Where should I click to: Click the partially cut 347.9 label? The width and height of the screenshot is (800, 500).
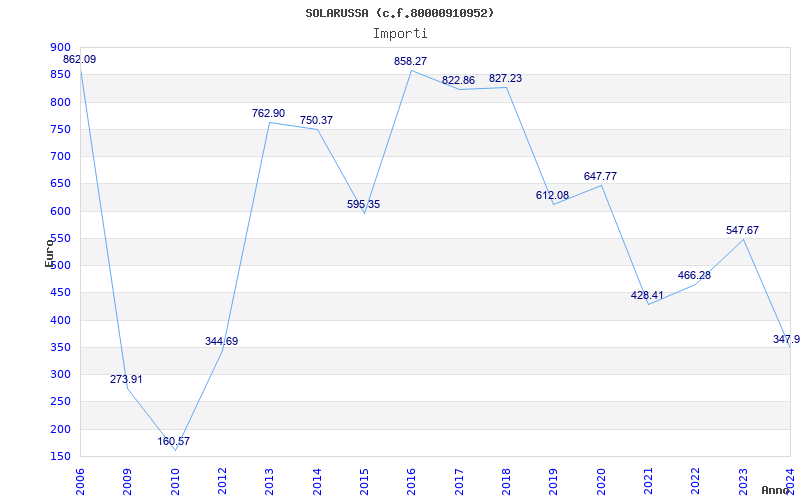(786, 339)
